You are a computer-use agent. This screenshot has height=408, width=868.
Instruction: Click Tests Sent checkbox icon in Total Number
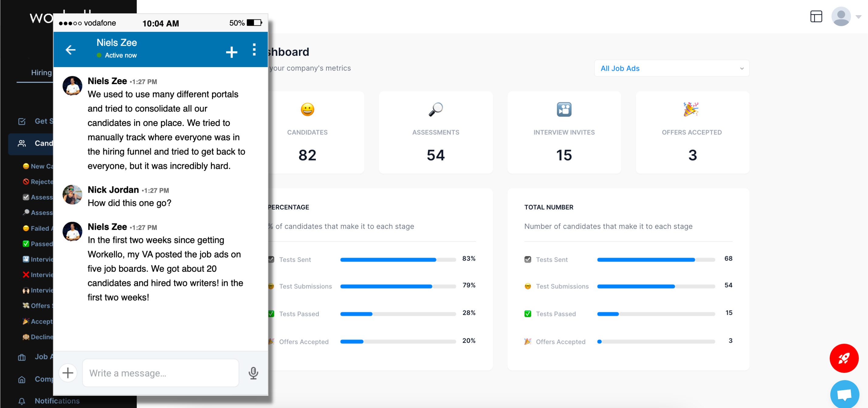coord(528,260)
